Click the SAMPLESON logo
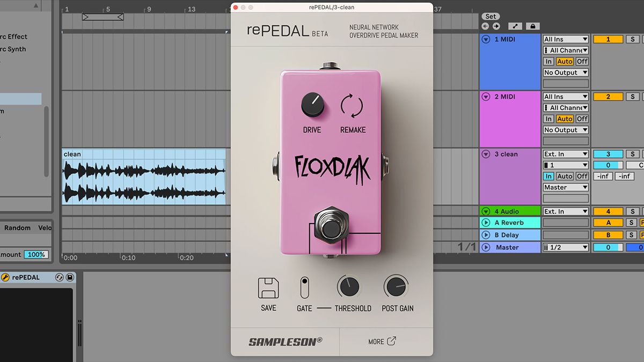The width and height of the screenshot is (644, 362). (285, 341)
